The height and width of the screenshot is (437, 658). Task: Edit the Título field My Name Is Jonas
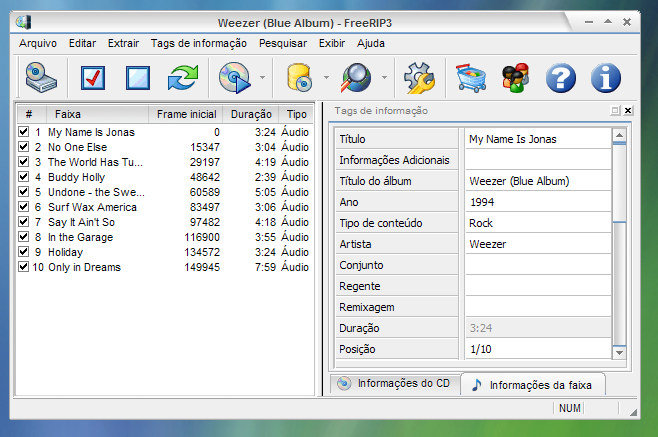[x=538, y=139]
